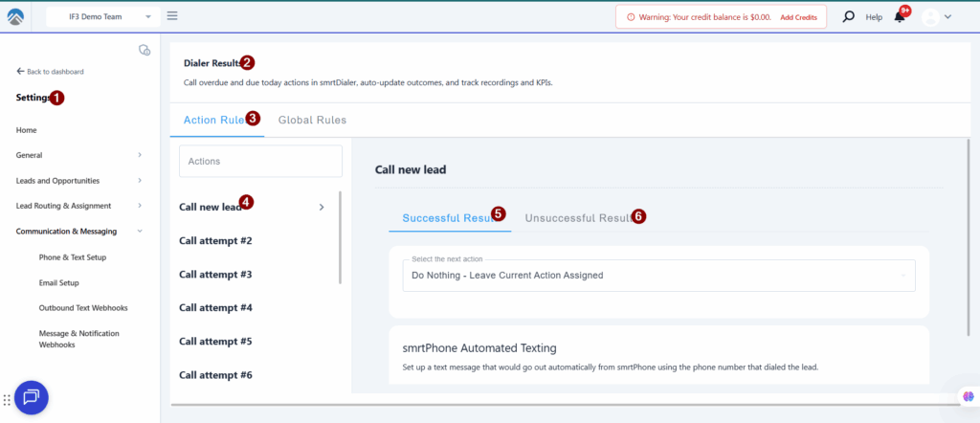This screenshot has width=980, height=423.
Task: Click the Add Credits link
Action: pos(798,17)
